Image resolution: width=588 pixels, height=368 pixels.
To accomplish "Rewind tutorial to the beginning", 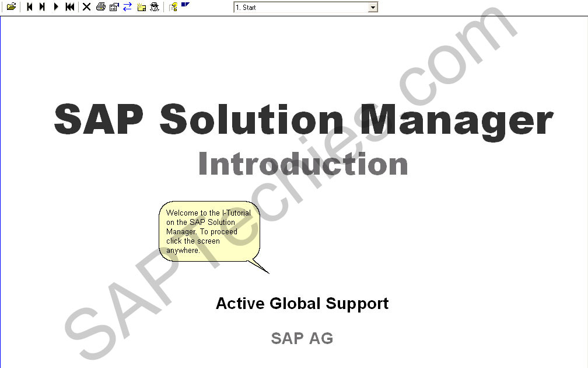I will click(x=70, y=7).
